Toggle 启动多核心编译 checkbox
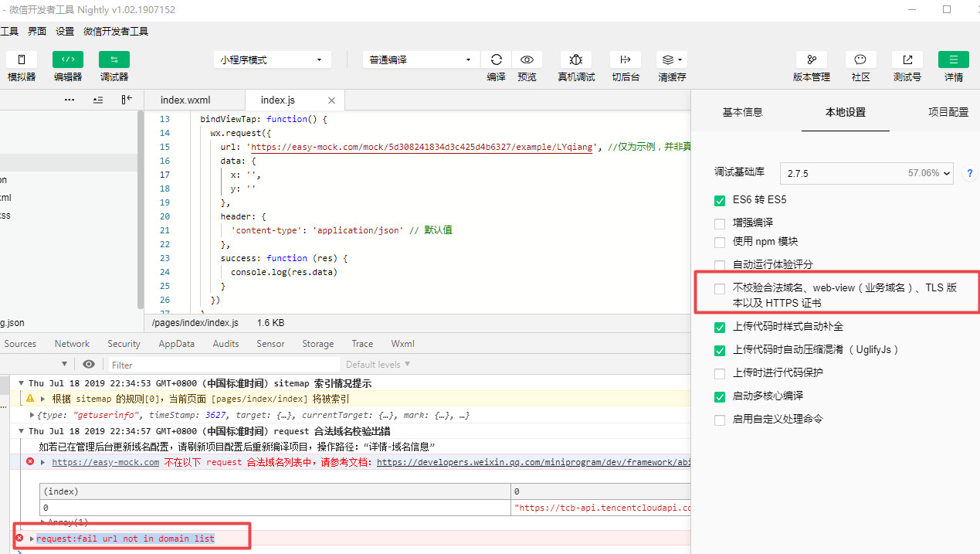Screen dimensions: 980x554 pos(720,396)
